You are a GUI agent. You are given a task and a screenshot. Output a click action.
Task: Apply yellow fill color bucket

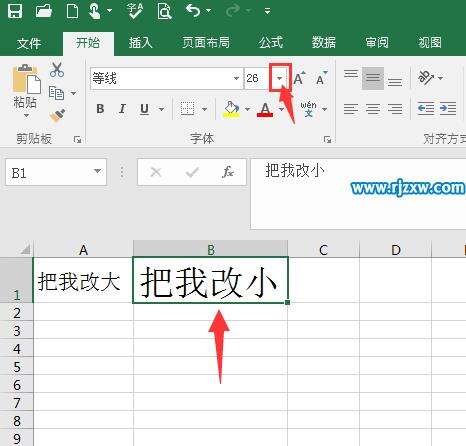click(231, 109)
